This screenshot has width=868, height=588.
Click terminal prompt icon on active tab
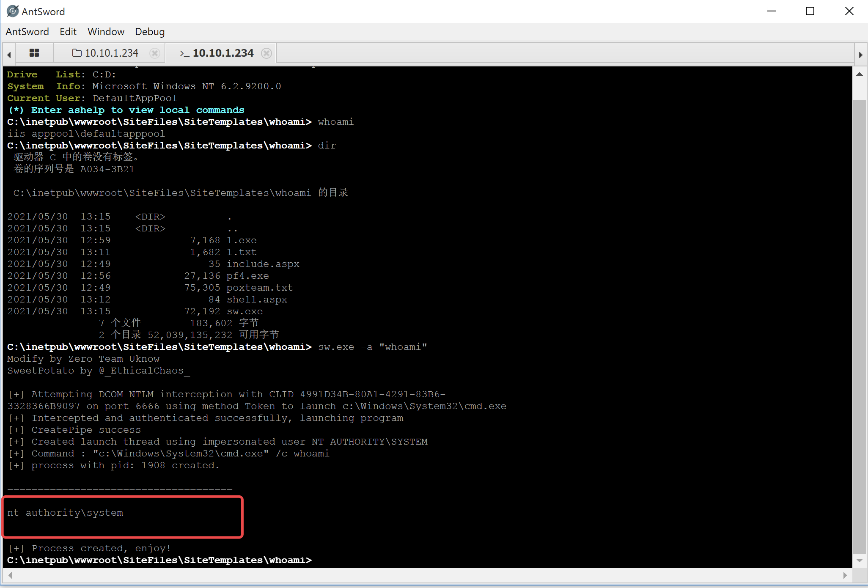(x=184, y=53)
